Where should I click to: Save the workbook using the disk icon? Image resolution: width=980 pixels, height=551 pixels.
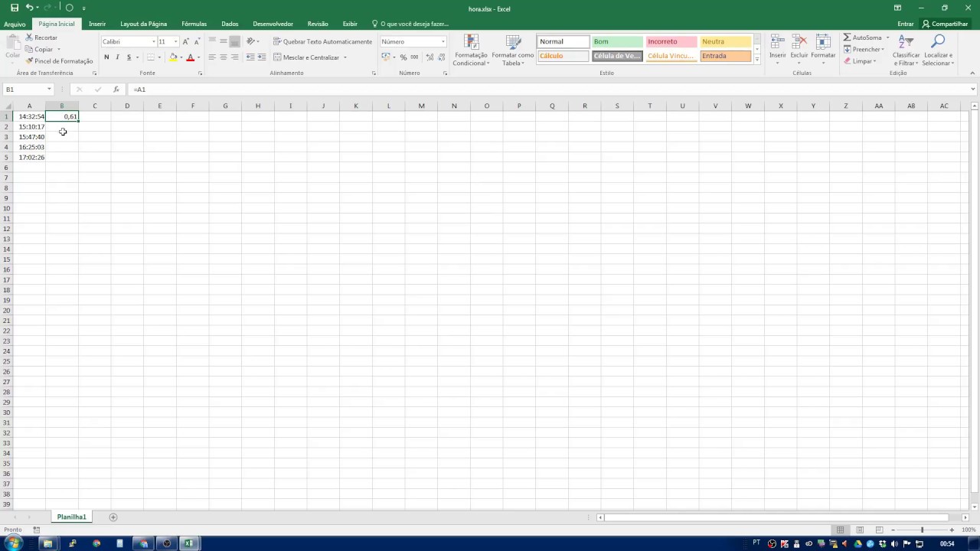(14, 8)
